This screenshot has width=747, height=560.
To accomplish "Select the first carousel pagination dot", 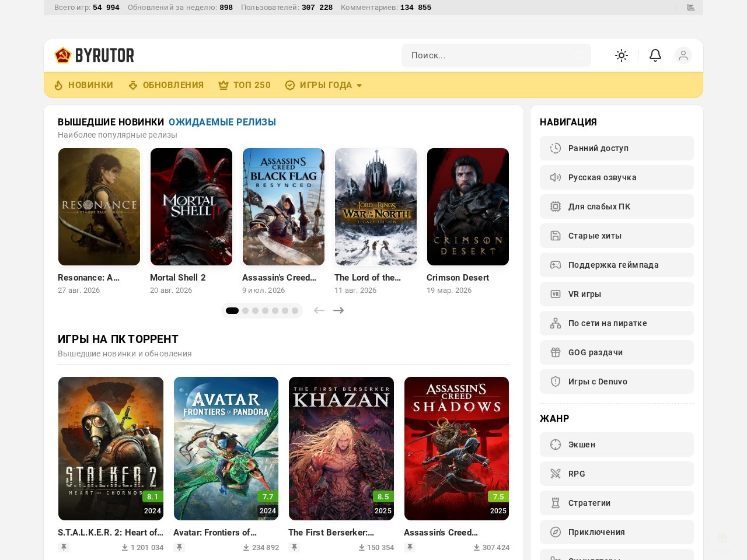I will tap(232, 310).
